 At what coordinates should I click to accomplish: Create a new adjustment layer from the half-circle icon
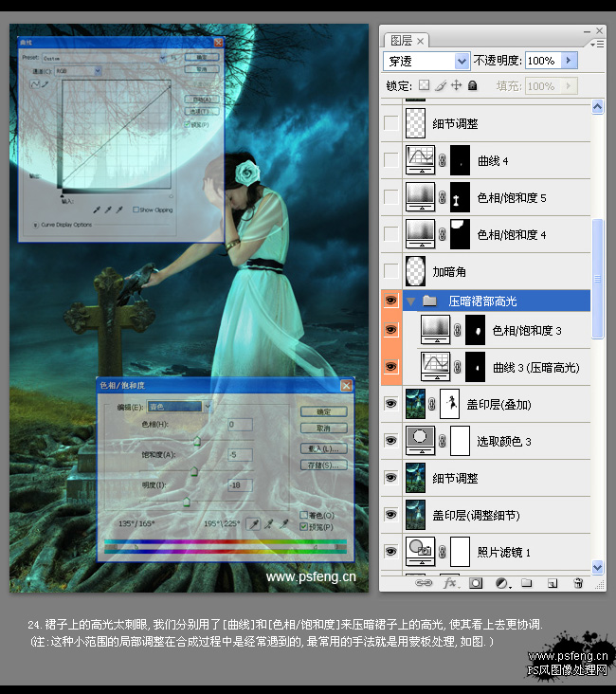pyautogui.click(x=502, y=583)
